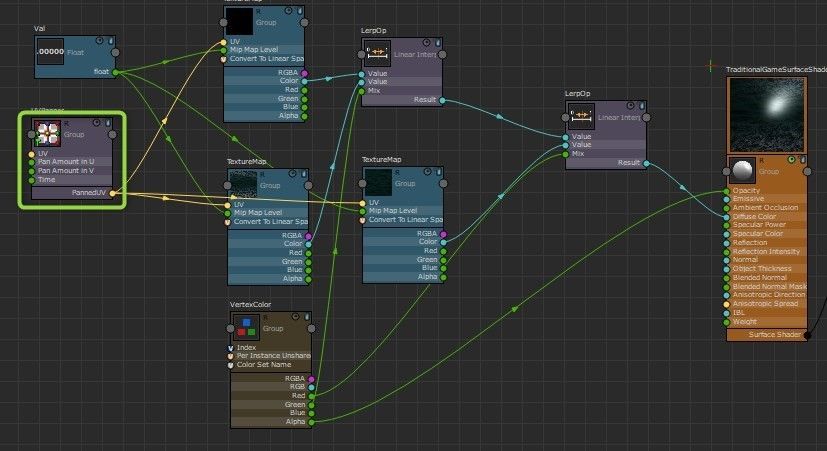Viewport: 827px width, 451px height.
Task: Click the Time input port on UVPanner
Action: (x=32, y=180)
